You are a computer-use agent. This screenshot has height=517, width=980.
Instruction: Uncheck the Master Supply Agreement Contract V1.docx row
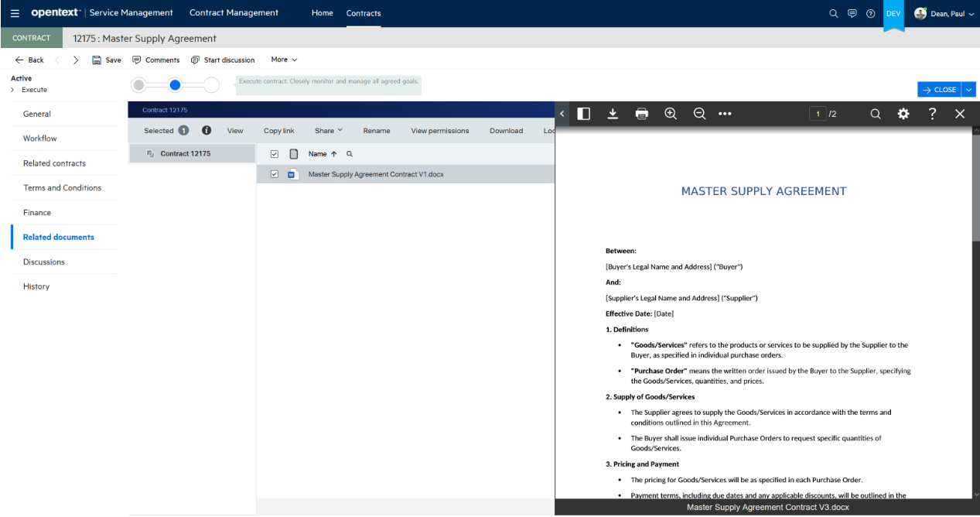coord(274,173)
